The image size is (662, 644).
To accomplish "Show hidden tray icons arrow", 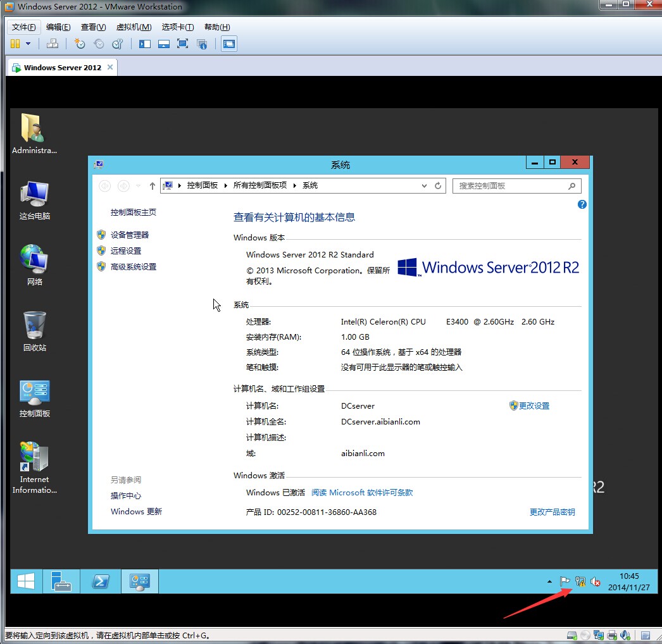I will coord(549,581).
